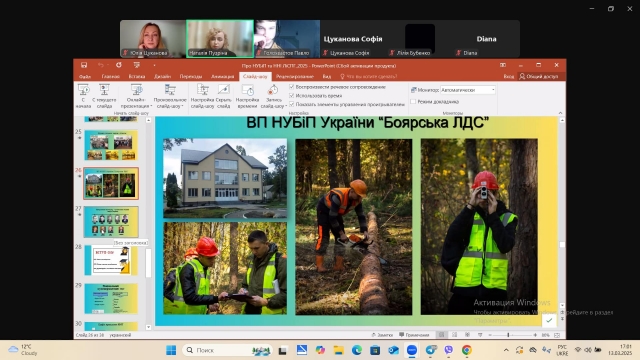Click the lightbulb 'Что вы хотите сделать?' search

pyautogui.click(x=368, y=76)
